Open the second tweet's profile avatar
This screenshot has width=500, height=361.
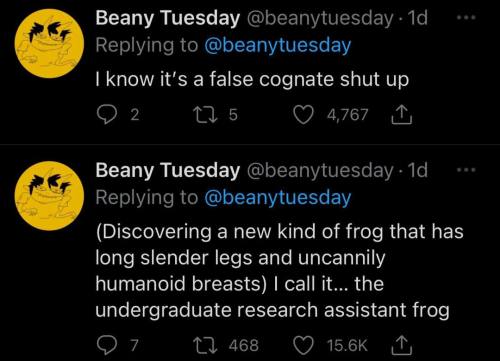[49, 196]
